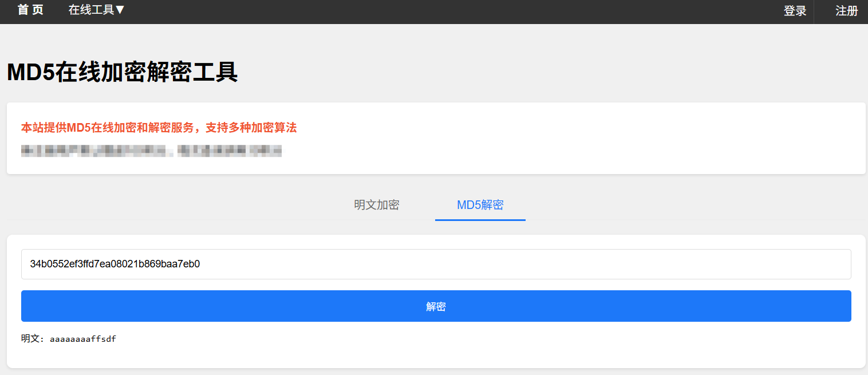This screenshot has width=868, height=375.
Task: Select the MD5解密 tab
Action: coord(480,205)
